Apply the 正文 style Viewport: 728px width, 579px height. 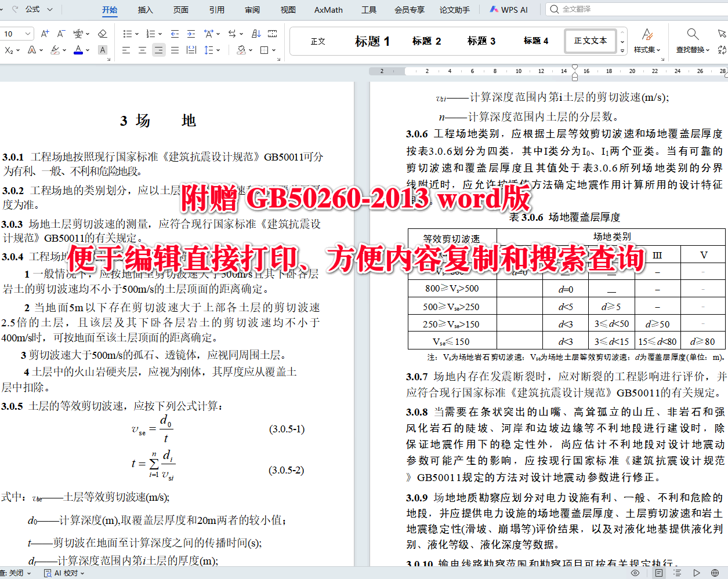(x=318, y=41)
